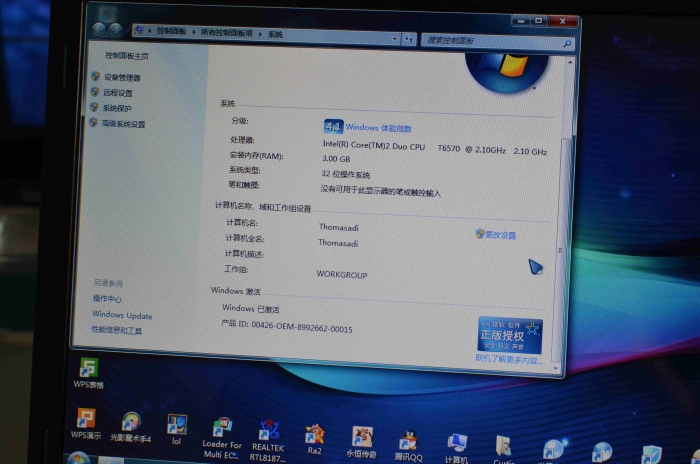
Task: Open the 计算机 desktop icon
Action: click(456, 448)
